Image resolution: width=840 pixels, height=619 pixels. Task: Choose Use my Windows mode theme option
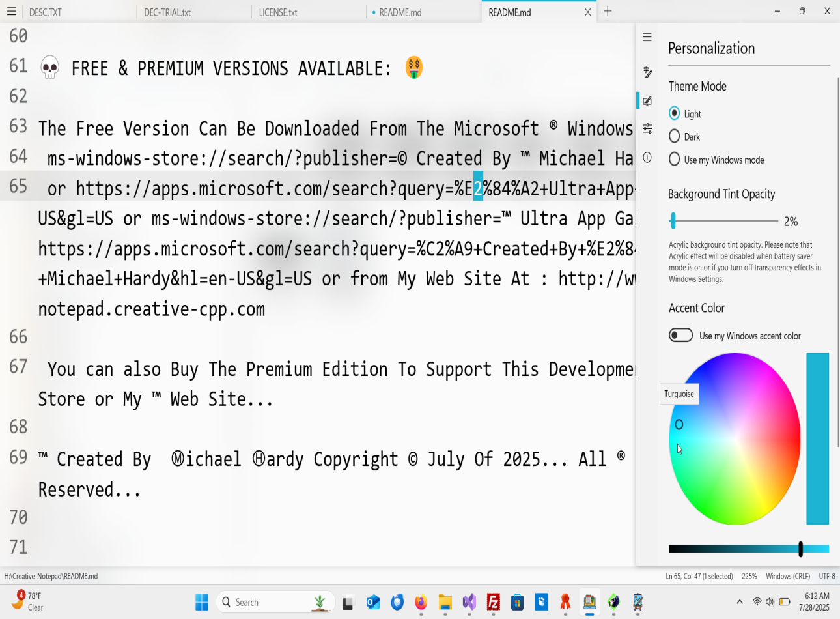click(x=675, y=159)
